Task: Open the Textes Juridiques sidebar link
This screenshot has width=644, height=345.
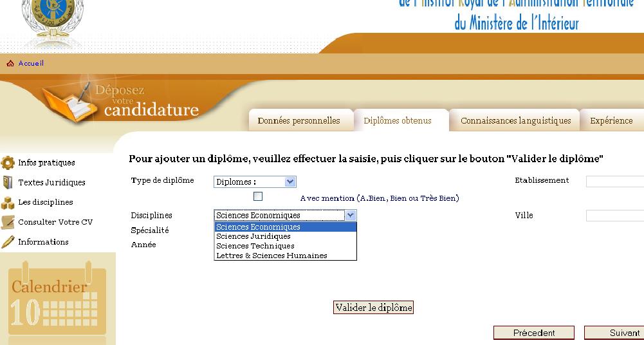Action: click(x=51, y=182)
